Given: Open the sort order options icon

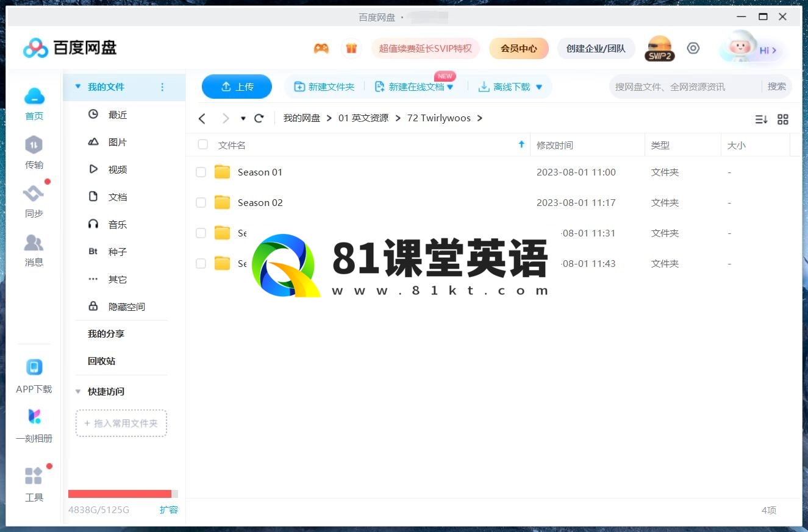Looking at the screenshot, I should (x=761, y=119).
